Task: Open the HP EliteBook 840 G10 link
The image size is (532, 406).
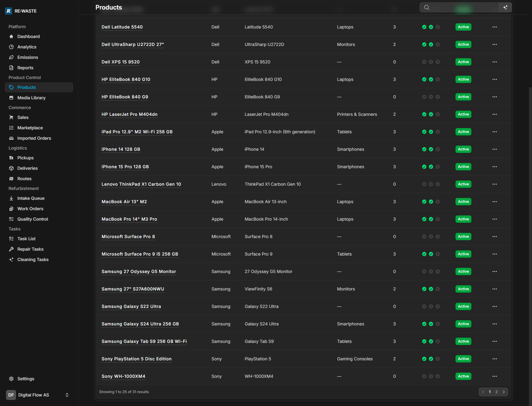Action: coord(126,79)
